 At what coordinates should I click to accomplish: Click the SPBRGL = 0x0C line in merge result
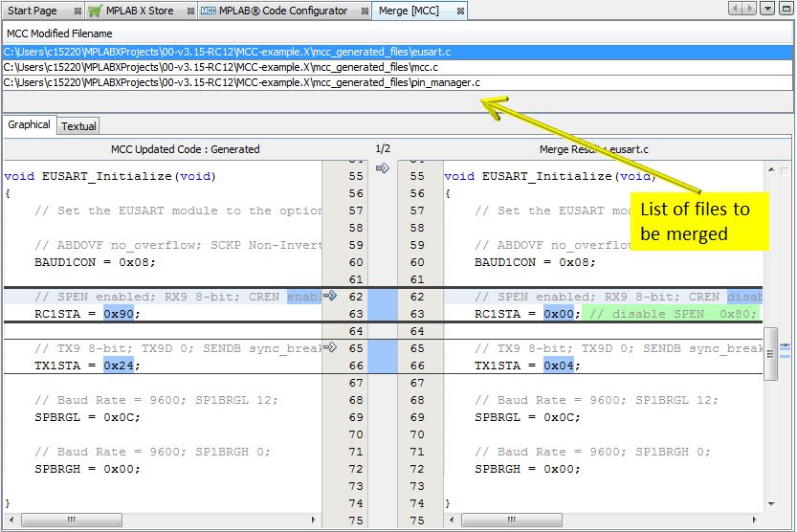coord(527,418)
